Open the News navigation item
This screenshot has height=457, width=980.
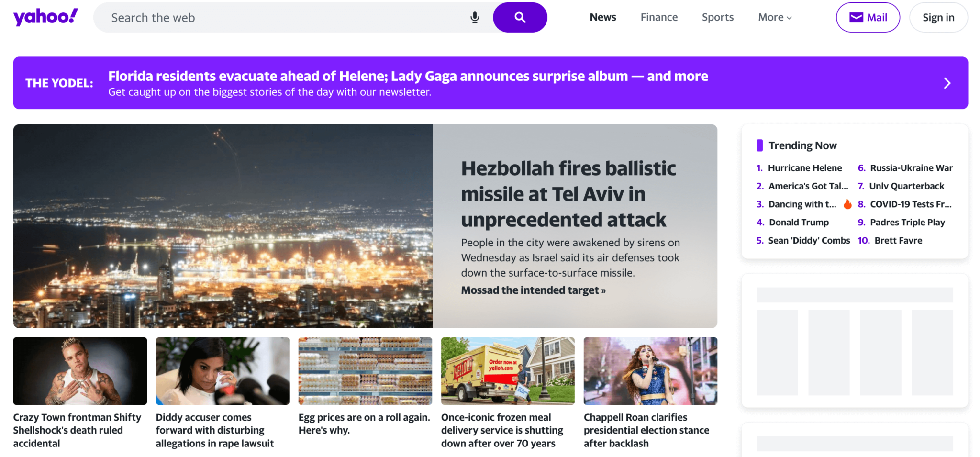[603, 18]
